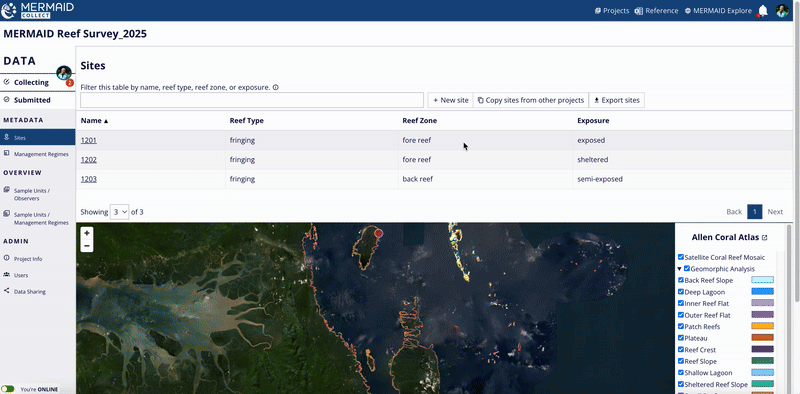Click the red site marker on map

379,233
